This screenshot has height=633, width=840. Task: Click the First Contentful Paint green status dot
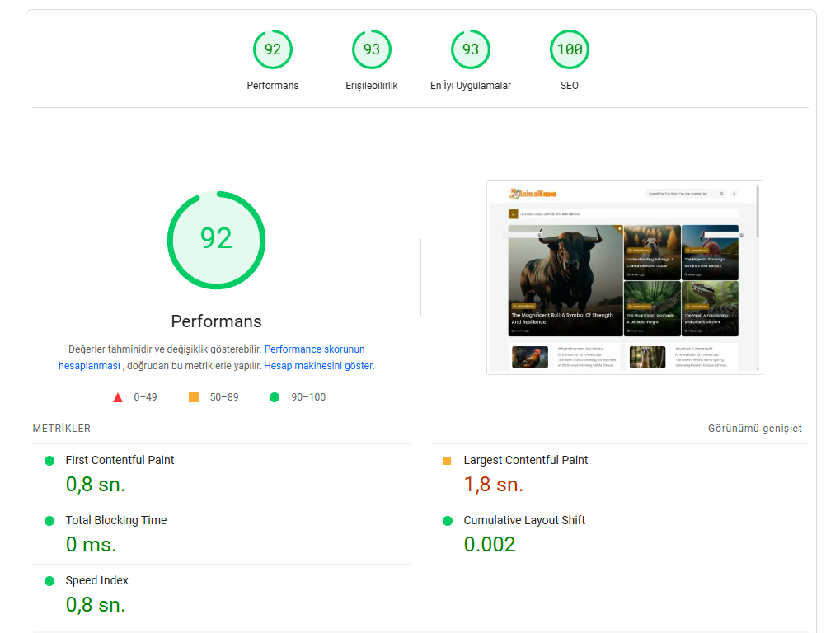click(x=49, y=461)
